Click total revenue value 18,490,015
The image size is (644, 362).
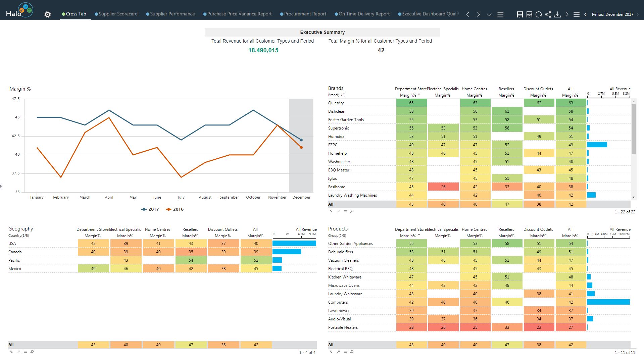(263, 50)
